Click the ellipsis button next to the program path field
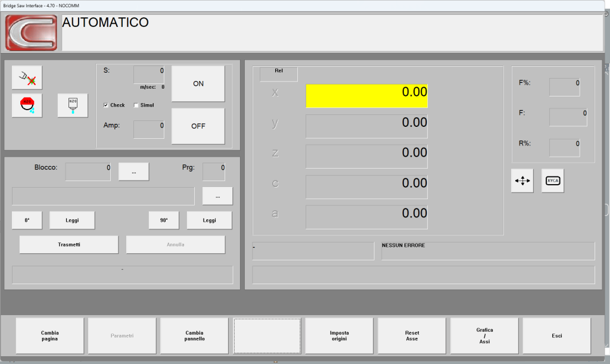The width and height of the screenshot is (610, 364). point(217,196)
